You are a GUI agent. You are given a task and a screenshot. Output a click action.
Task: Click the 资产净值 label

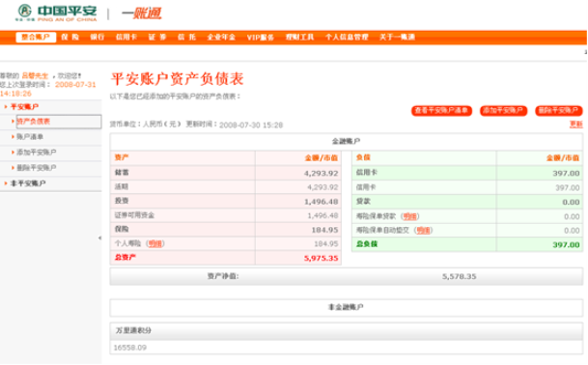pyautogui.click(x=223, y=276)
